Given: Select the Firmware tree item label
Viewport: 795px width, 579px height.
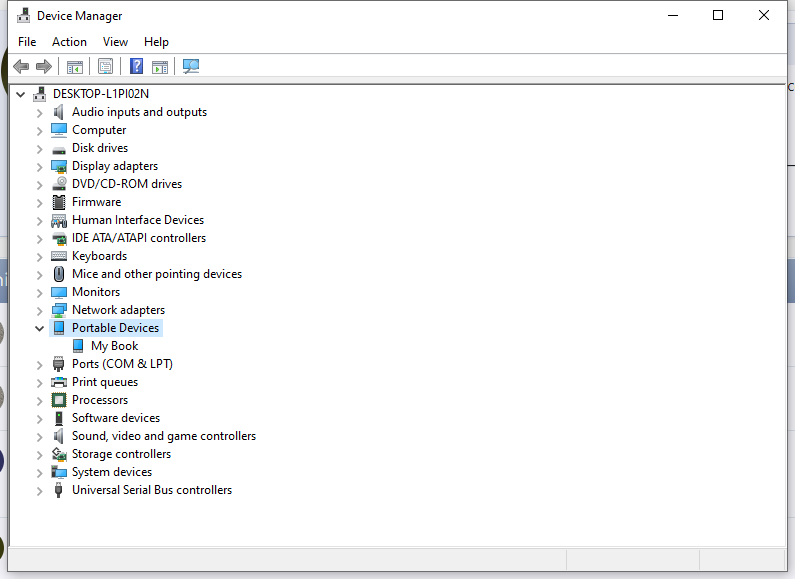Looking at the screenshot, I should click(96, 202).
